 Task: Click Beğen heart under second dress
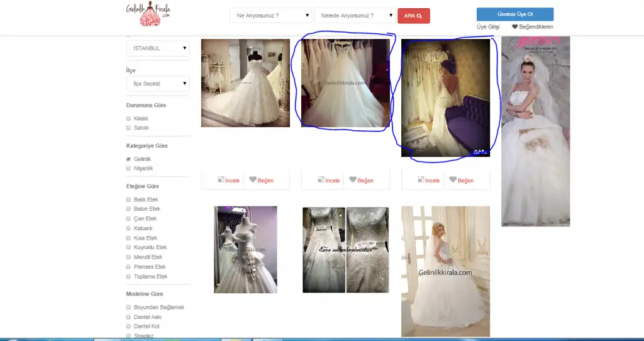pos(353,180)
